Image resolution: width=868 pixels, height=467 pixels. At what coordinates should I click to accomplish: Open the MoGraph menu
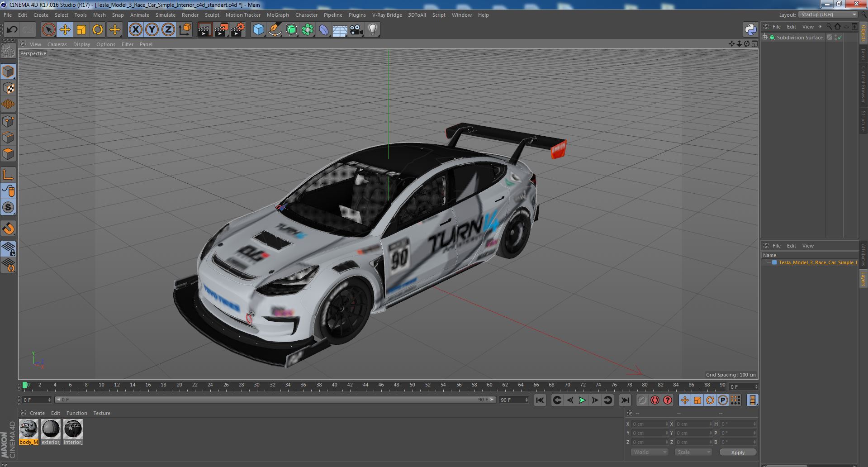[x=278, y=15]
